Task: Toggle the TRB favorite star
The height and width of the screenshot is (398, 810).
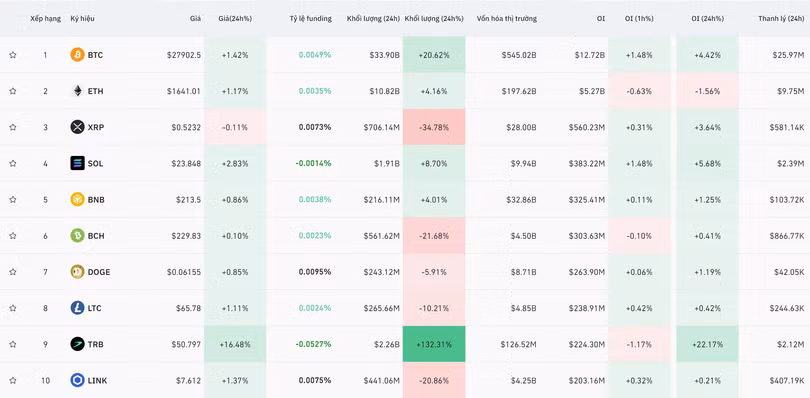Action: click(x=13, y=344)
